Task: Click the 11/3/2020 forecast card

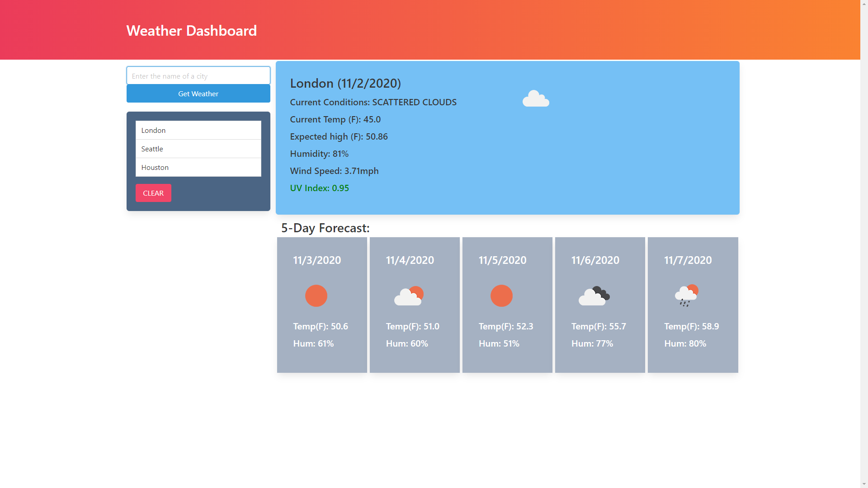Action: (322, 305)
